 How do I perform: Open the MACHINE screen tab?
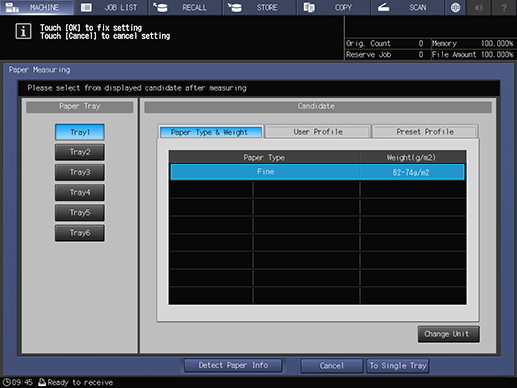(x=37, y=7)
